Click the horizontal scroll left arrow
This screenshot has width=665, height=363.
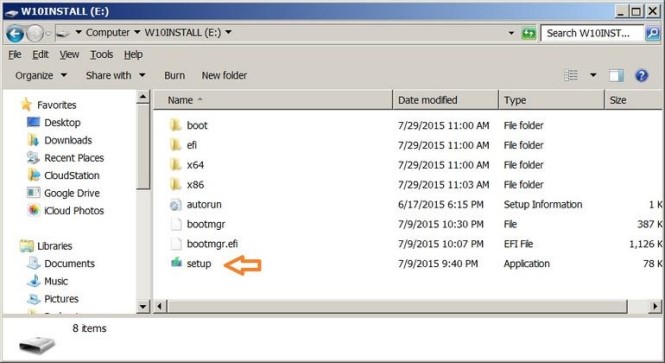[x=159, y=306]
